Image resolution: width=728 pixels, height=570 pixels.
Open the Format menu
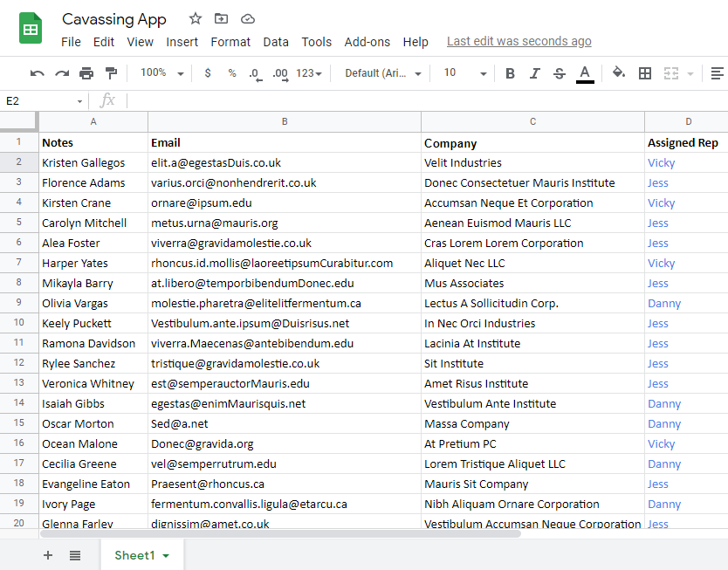coord(230,42)
